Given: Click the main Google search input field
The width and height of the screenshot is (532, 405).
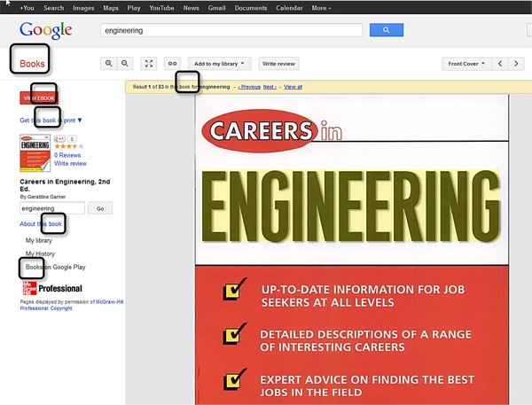Looking at the screenshot, I should point(231,30).
